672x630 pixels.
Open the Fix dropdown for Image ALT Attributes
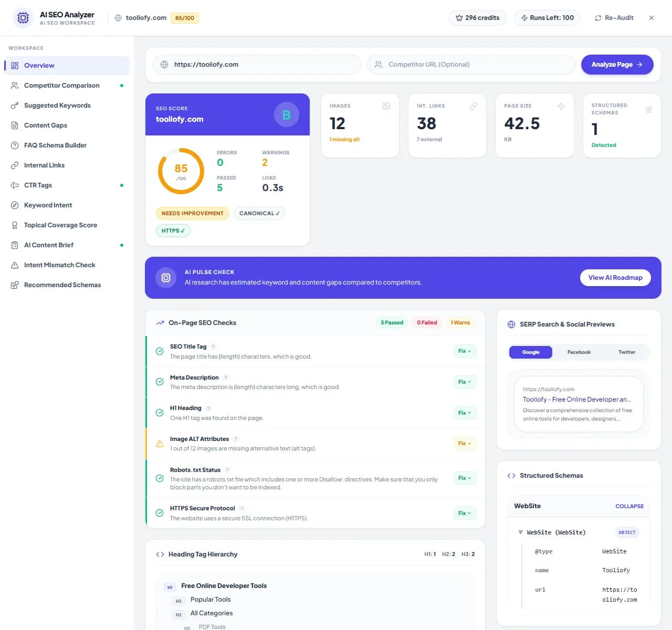click(465, 444)
